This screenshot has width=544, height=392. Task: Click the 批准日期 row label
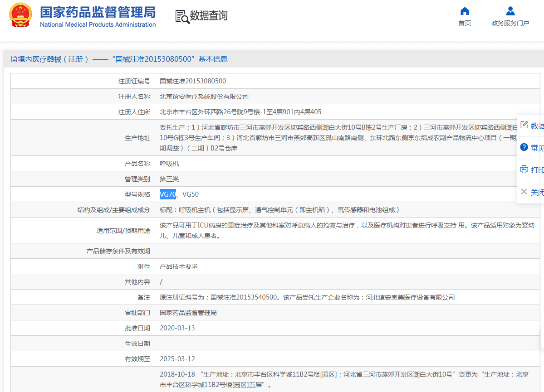click(x=137, y=328)
